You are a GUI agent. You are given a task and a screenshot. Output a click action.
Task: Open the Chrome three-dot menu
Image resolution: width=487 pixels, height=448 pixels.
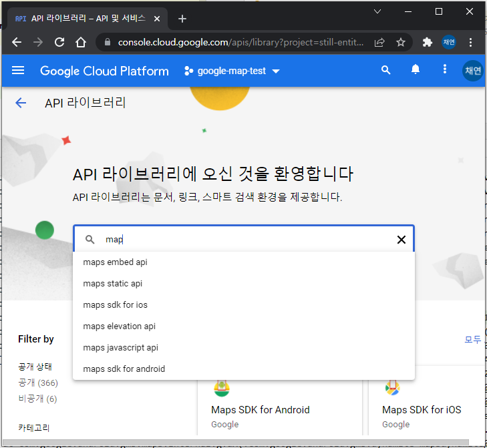(x=470, y=42)
